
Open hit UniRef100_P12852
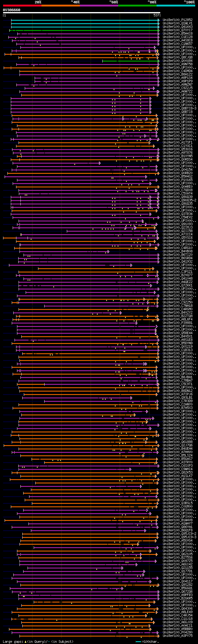(x=178, y=20)
